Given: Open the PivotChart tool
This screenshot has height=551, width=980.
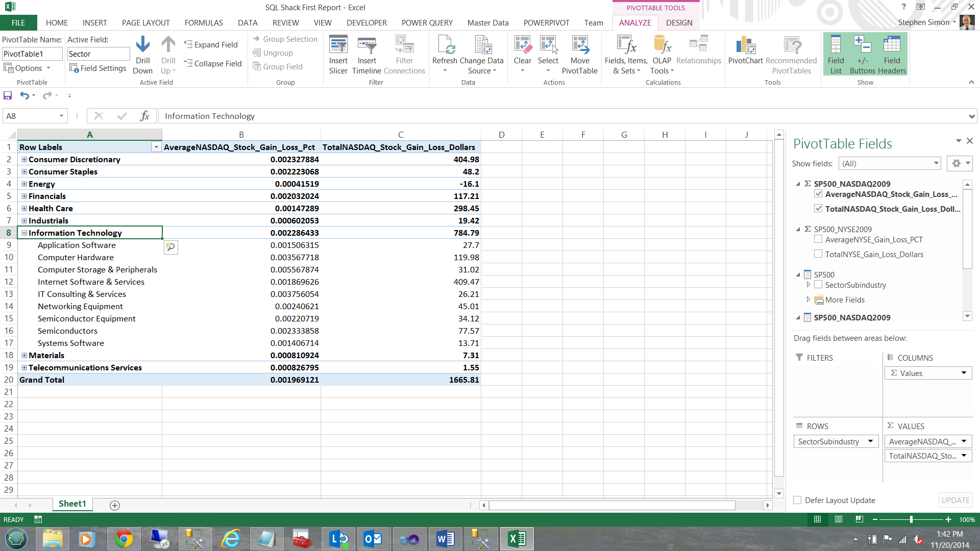Looking at the screenshot, I should (745, 46).
